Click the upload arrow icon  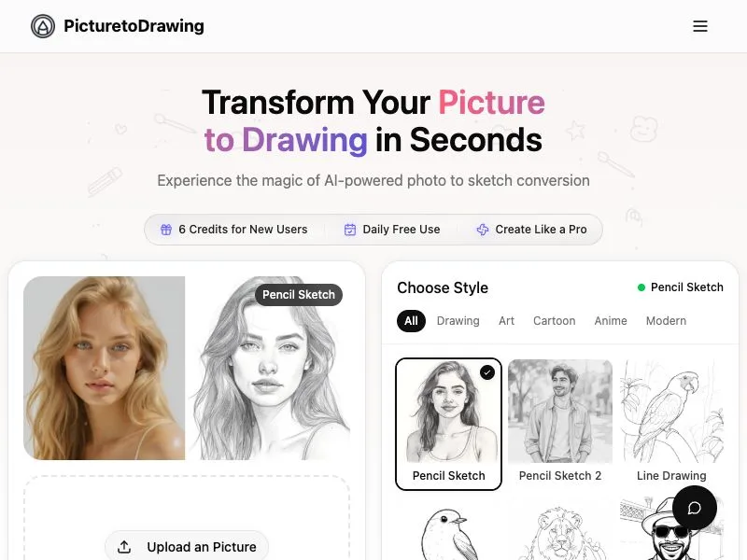click(124, 547)
